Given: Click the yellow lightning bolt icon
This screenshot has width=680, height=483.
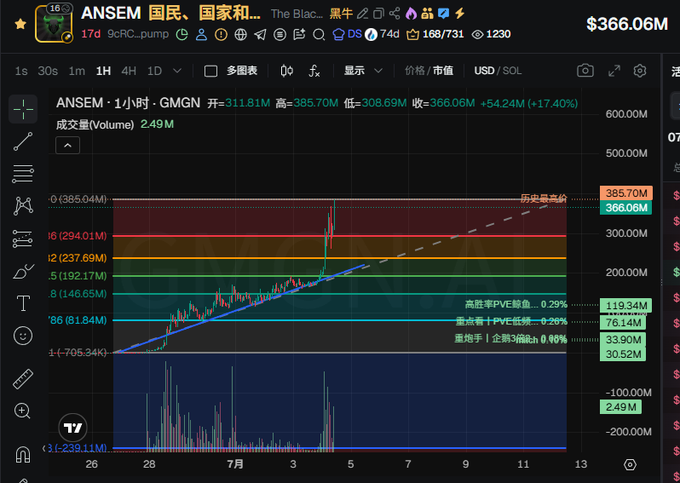Looking at the screenshot, I should tap(460, 14).
